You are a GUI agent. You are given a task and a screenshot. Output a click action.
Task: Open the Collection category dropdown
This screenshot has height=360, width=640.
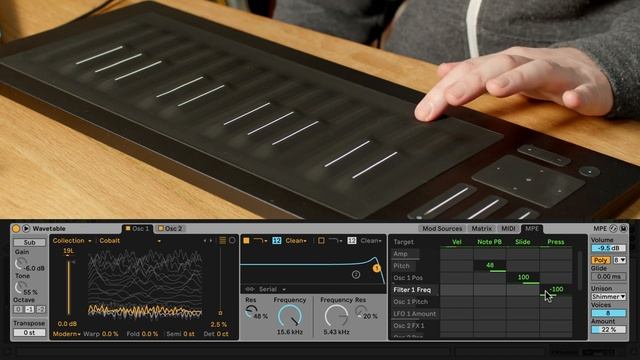coord(72,241)
